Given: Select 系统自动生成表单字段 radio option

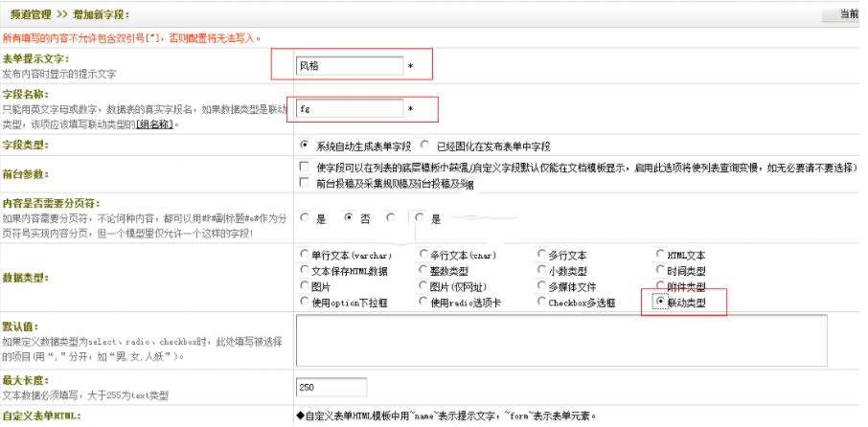Looking at the screenshot, I should tap(305, 146).
